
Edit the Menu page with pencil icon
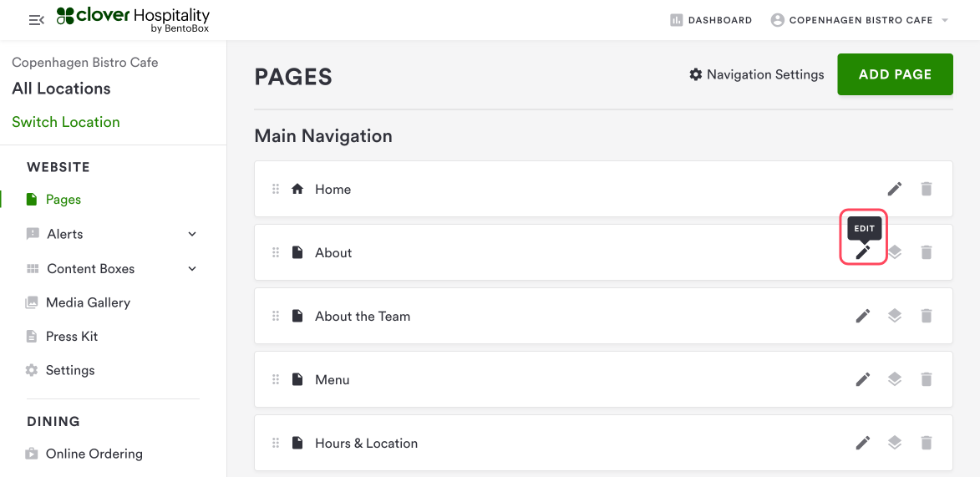[863, 379]
